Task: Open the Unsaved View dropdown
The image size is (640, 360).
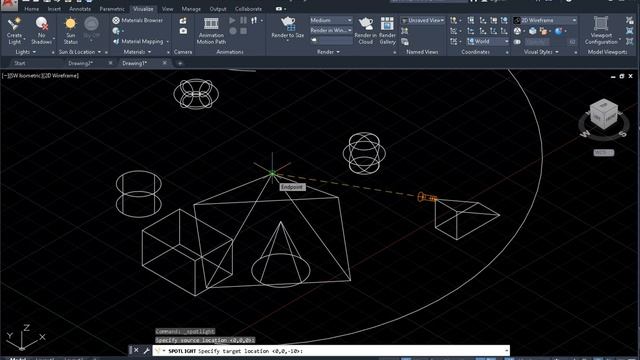Action: [x=422, y=20]
